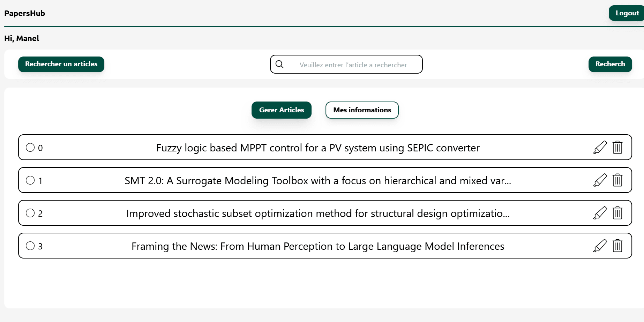Viewport: 644px width, 322px height.
Task: Open 'Fuzzy logic based MPPT control' title
Action: tap(318, 148)
